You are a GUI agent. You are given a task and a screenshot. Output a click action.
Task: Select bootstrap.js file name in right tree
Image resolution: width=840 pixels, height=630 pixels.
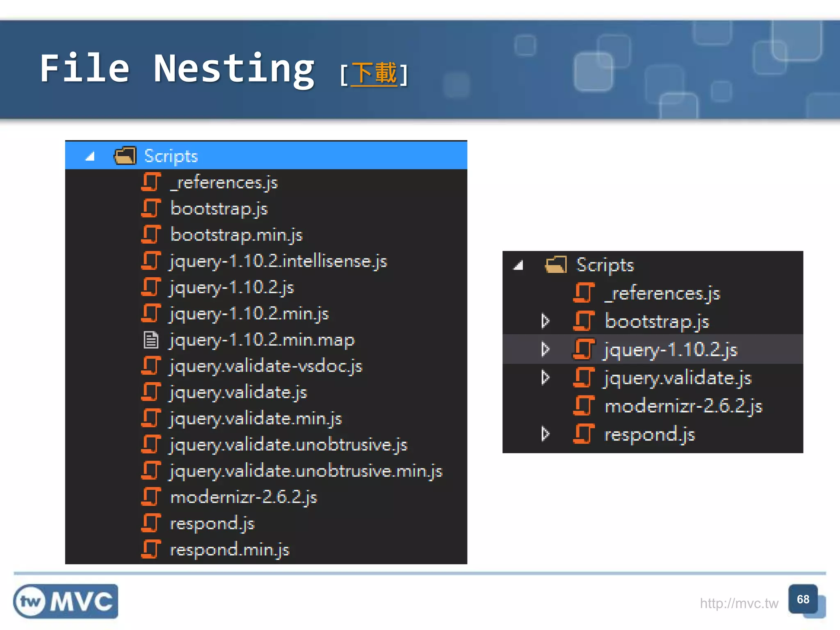pos(657,322)
